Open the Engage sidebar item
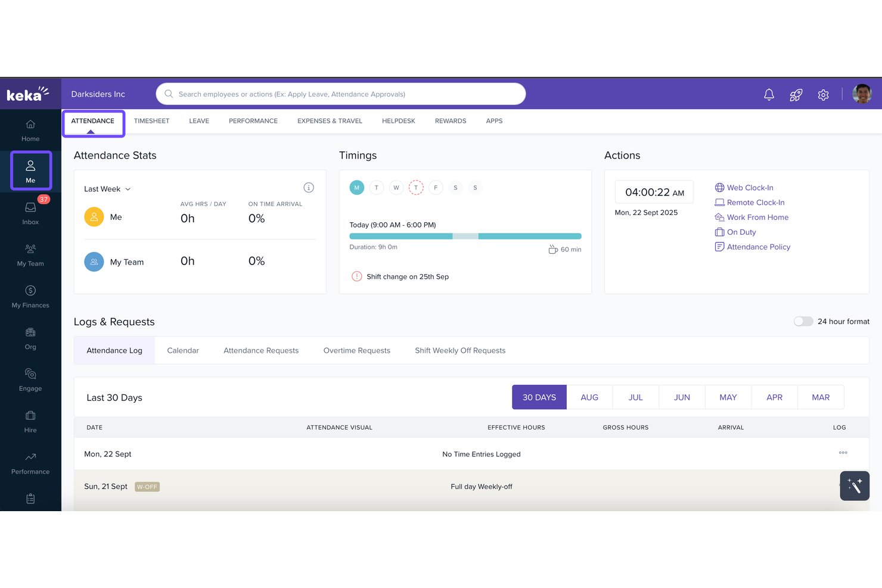This screenshot has width=882, height=588. [30, 380]
